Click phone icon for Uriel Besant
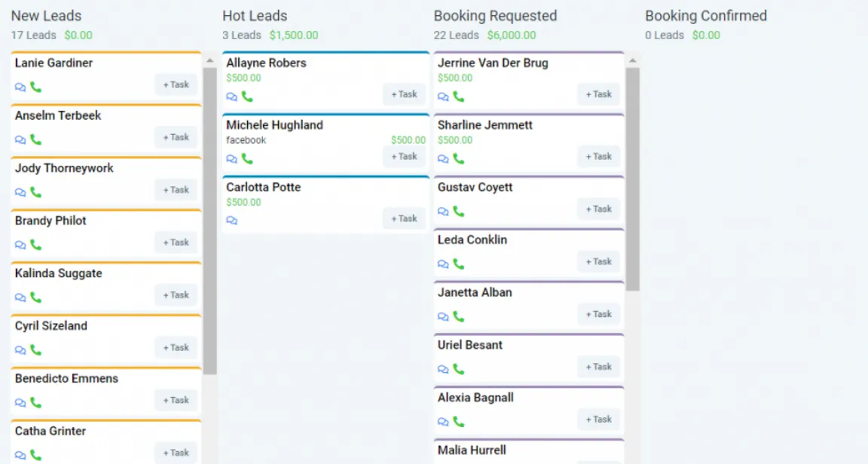Screen dimensions: 868x464 click(458, 369)
